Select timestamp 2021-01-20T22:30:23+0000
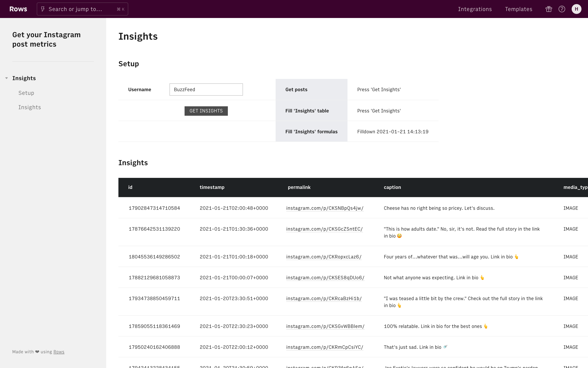The height and width of the screenshot is (368, 588). pyautogui.click(x=234, y=326)
